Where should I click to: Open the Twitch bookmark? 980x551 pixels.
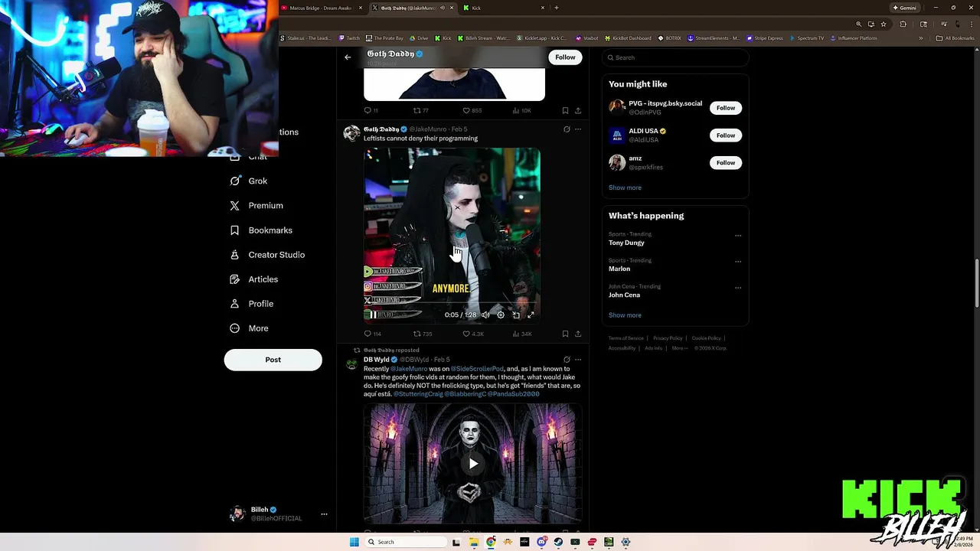click(x=349, y=38)
